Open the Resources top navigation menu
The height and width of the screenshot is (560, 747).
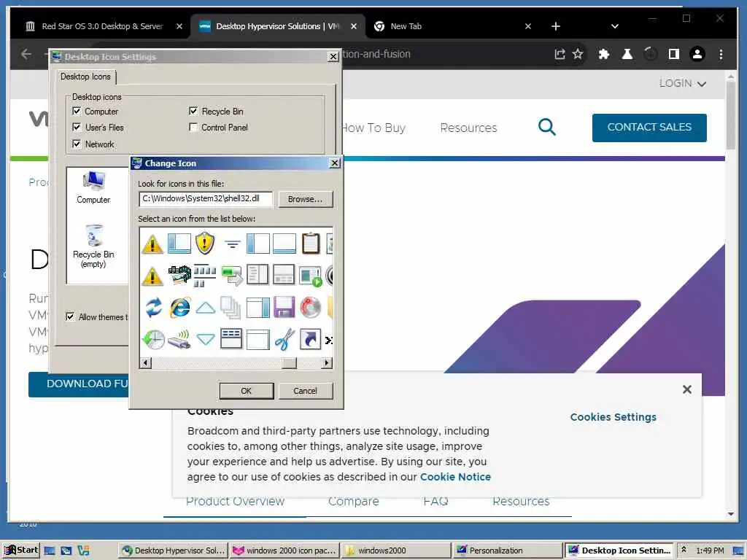[x=468, y=128]
